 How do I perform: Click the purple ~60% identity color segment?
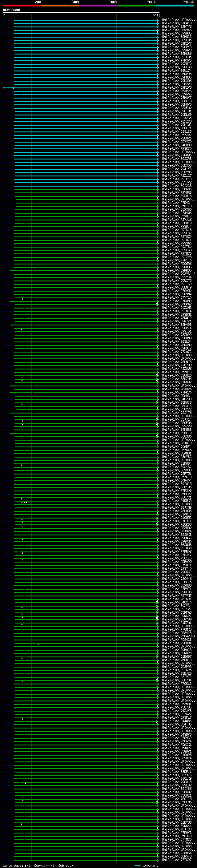[x=99, y=6]
